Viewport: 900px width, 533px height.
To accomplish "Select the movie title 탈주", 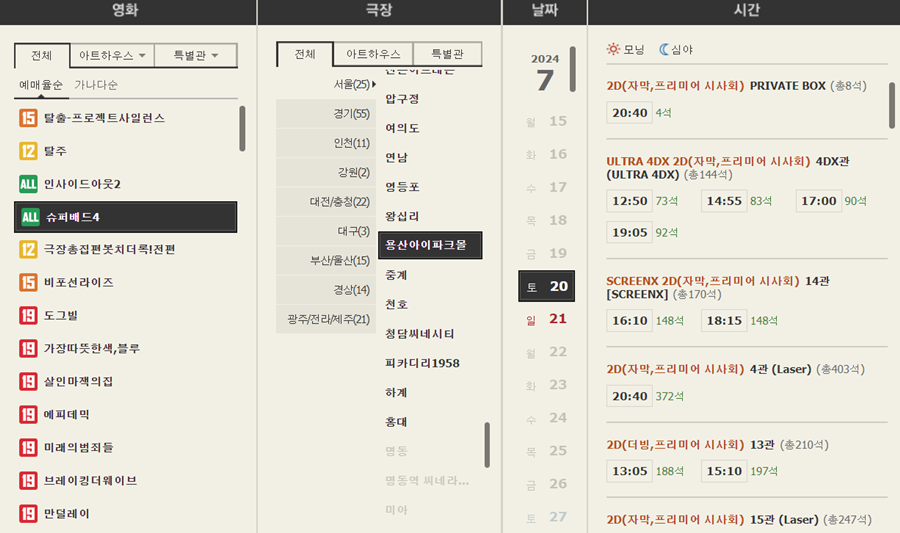I will 55,151.
